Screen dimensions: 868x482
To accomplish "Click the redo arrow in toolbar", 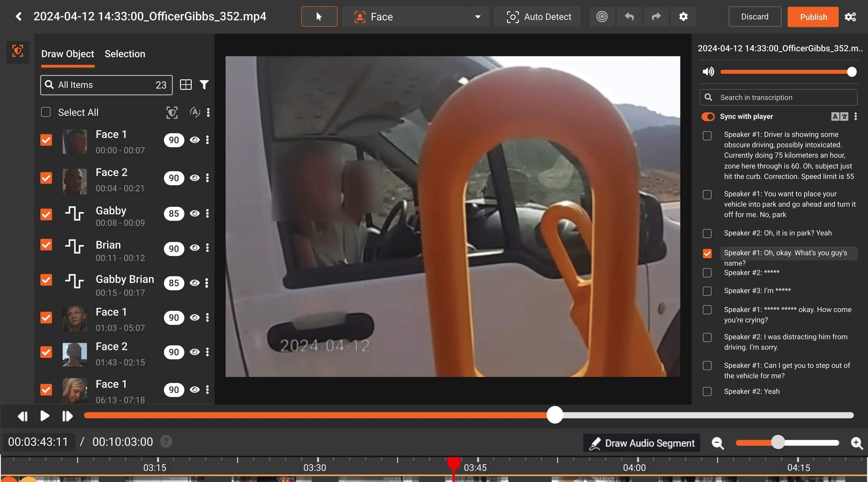I will coord(656,16).
